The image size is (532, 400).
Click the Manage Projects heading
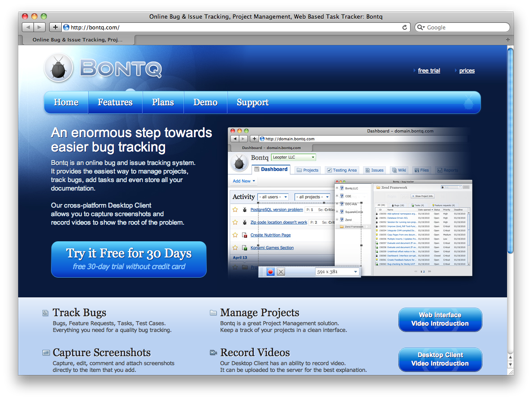tap(260, 312)
